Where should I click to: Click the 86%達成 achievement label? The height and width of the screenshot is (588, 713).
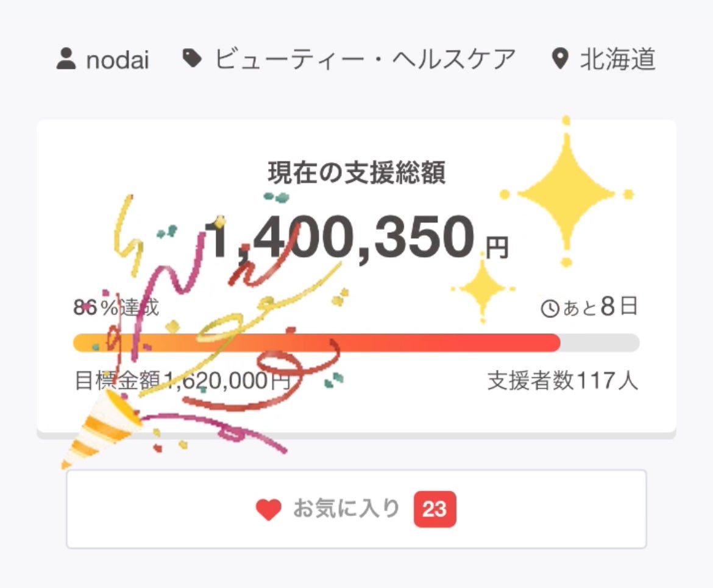point(116,308)
